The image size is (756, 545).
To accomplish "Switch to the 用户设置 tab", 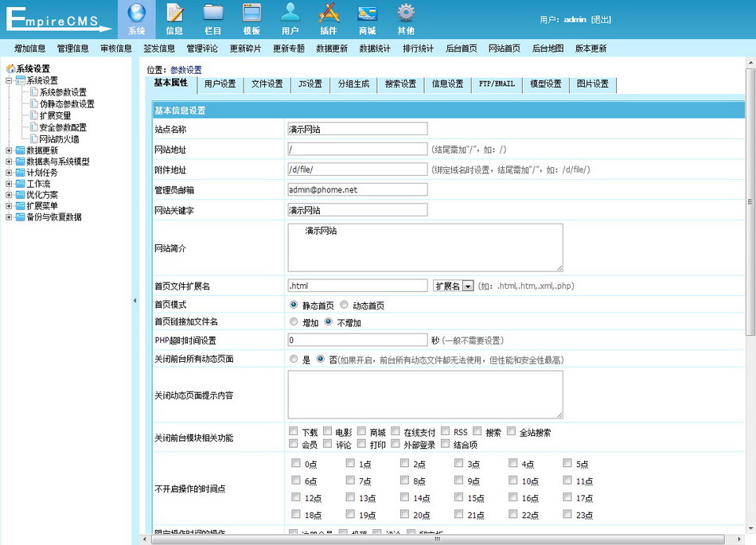I will pos(220,84).
